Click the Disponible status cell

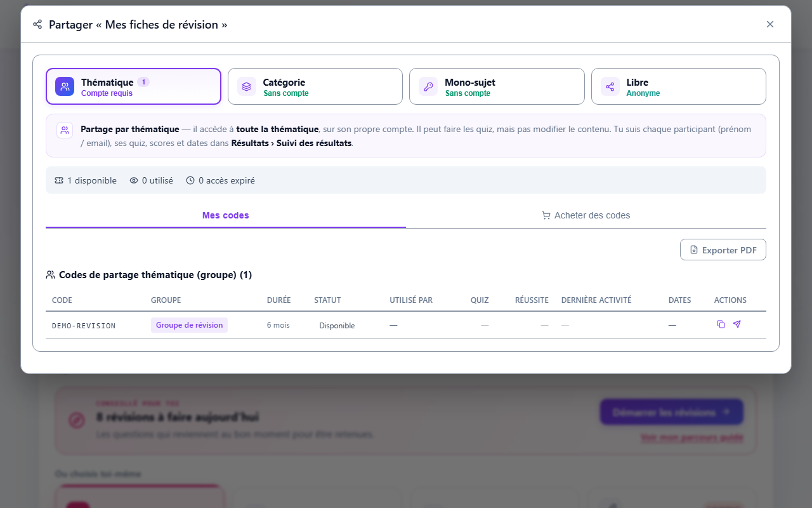(x=337, y=326)
